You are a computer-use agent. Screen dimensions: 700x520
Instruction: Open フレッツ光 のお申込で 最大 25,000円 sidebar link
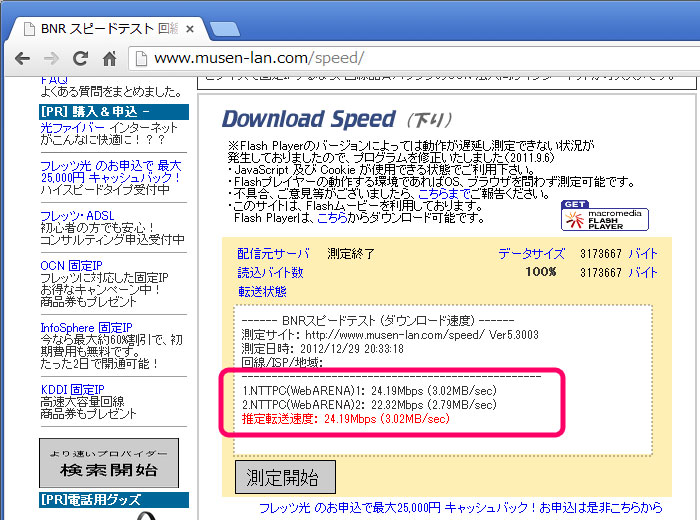(111, 172)
